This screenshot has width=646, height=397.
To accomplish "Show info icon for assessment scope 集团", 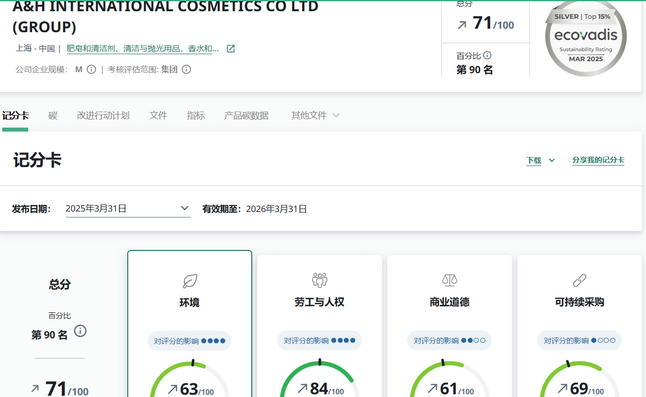I will [186, 70].
